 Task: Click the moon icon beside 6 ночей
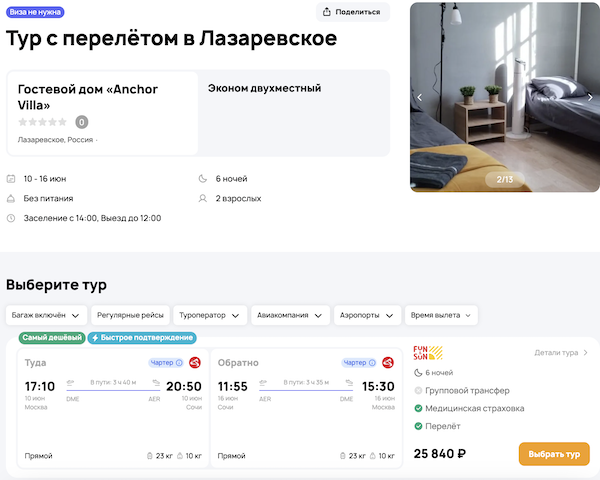point(203,179)
